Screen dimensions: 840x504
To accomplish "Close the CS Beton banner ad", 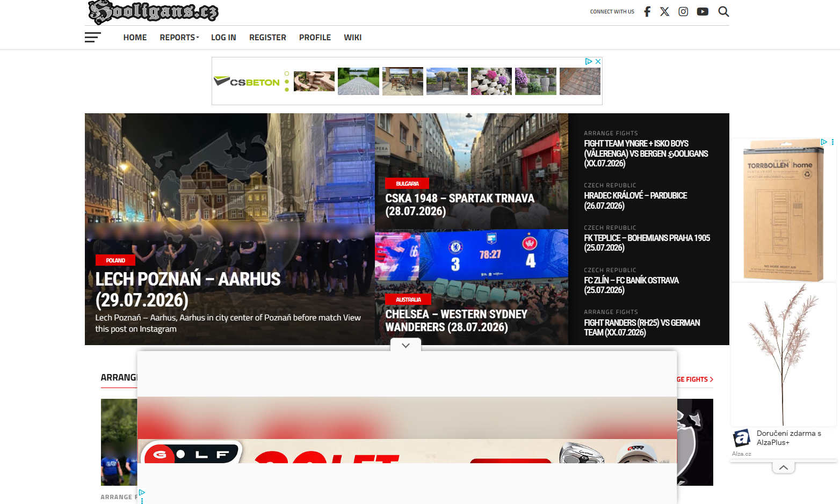I will pyautogui.click(x=598, y=62).
